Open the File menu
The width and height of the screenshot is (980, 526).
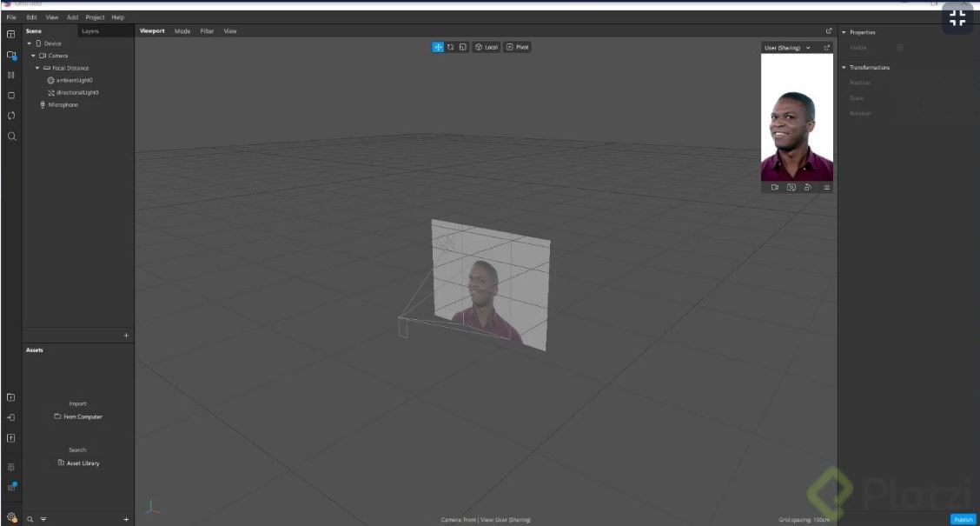11,17
